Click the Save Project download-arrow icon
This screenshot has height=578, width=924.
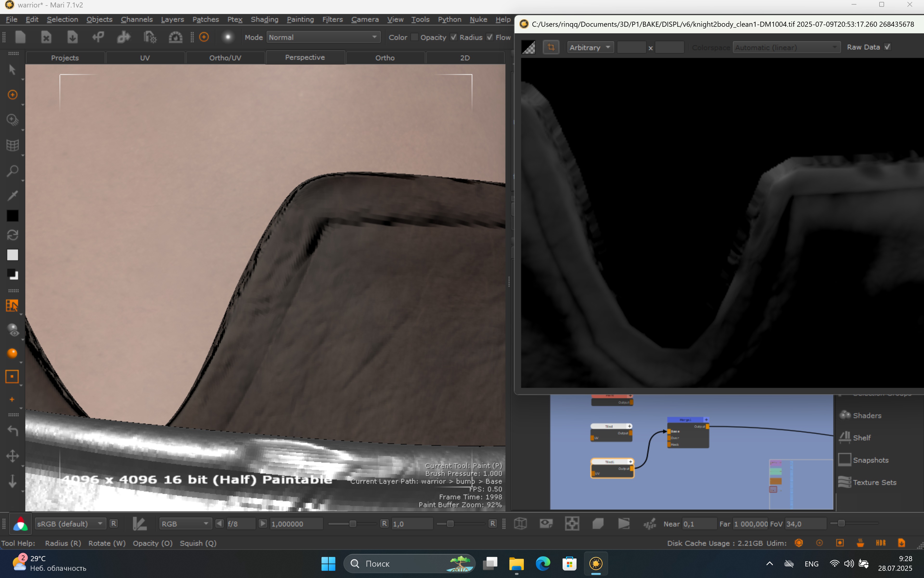pyautogui.click(x=72, y=37)
